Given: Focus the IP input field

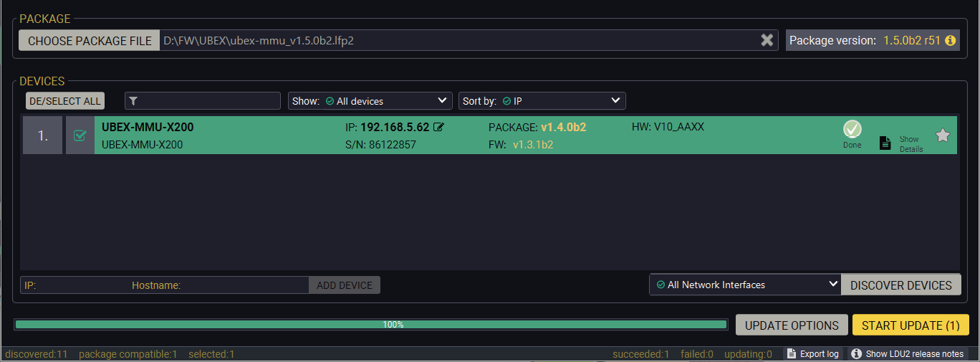Looking at the screenshot, I should coord(75,285).
